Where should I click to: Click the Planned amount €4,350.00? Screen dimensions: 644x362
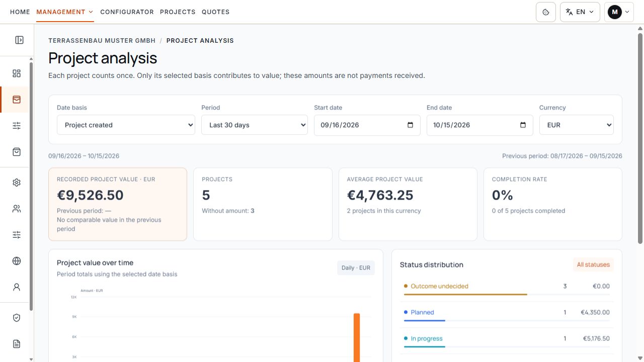coord(595,312)
